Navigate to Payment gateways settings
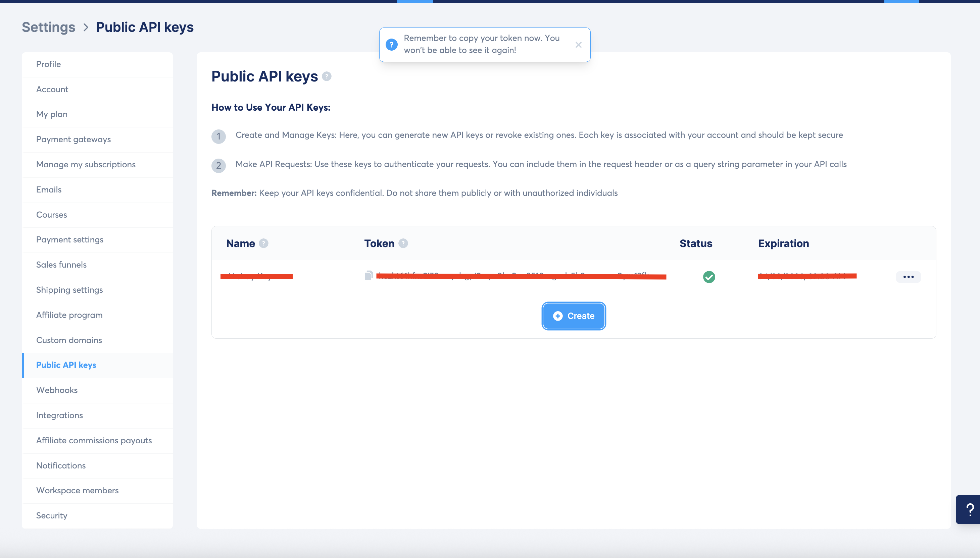The image size is (980, 558). click(x=73, y=139)
